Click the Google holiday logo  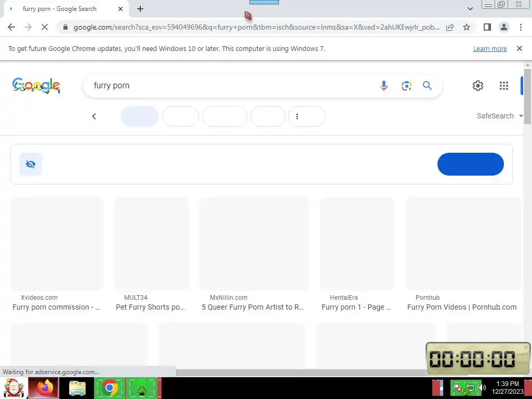(36, 86)
